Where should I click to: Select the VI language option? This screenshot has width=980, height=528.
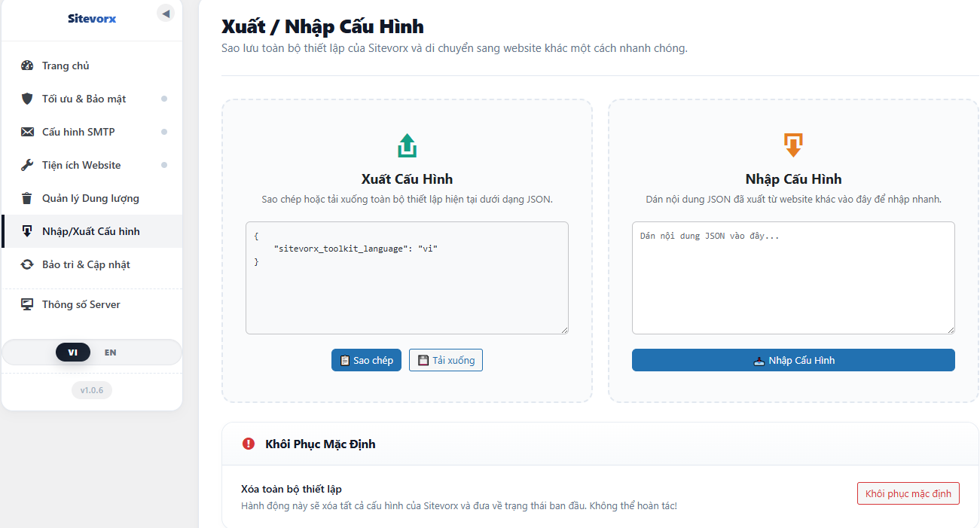pyautogui.click(x=73, y=353)
